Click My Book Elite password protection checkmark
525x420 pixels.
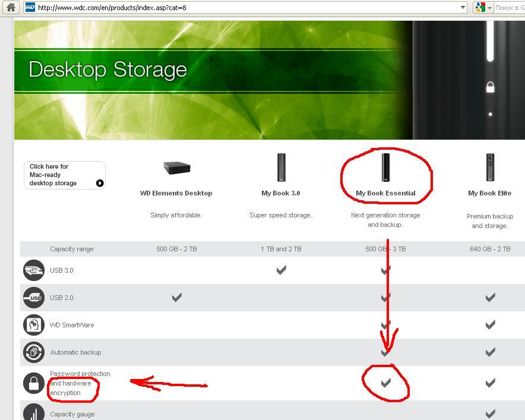[490, 383]
